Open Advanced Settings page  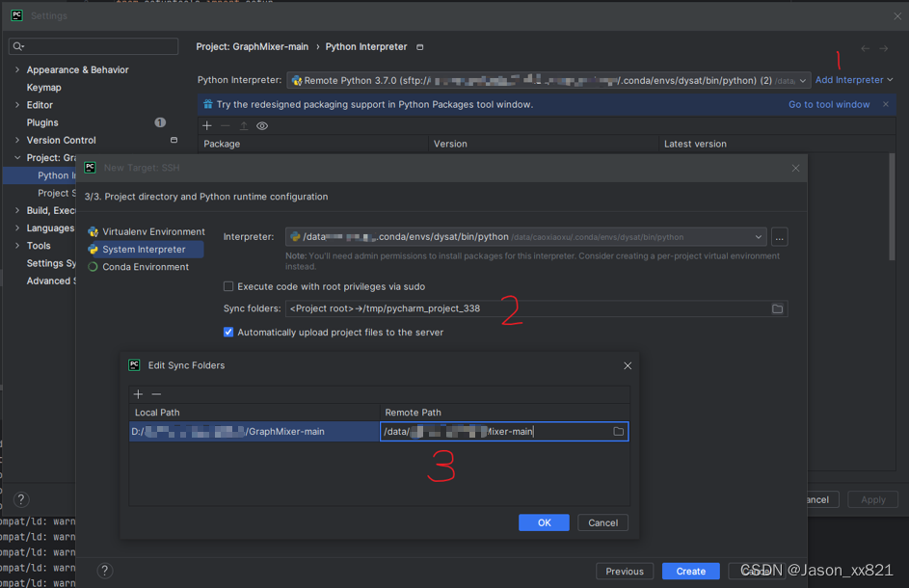(51, 281)
